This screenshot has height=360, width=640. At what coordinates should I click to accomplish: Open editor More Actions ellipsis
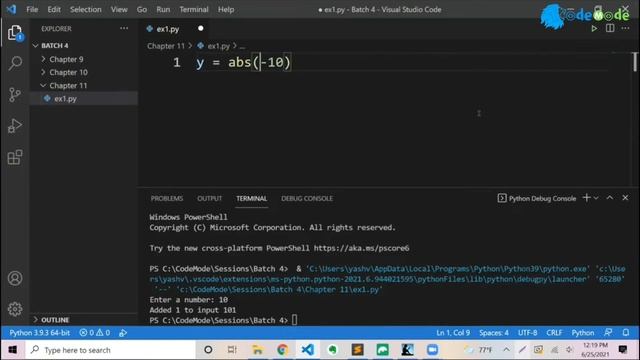pos(625,28)
